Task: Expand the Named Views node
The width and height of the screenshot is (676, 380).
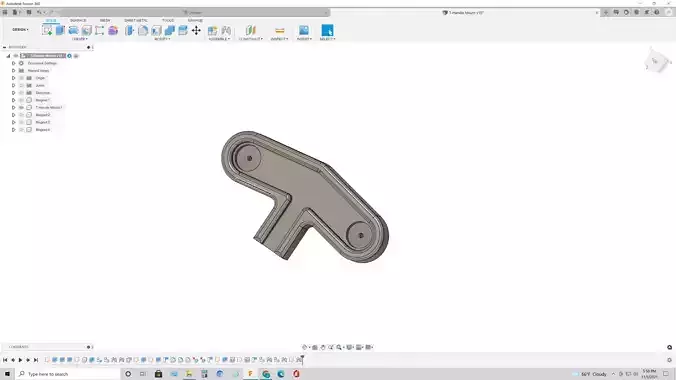Action: tap(13, 71)
